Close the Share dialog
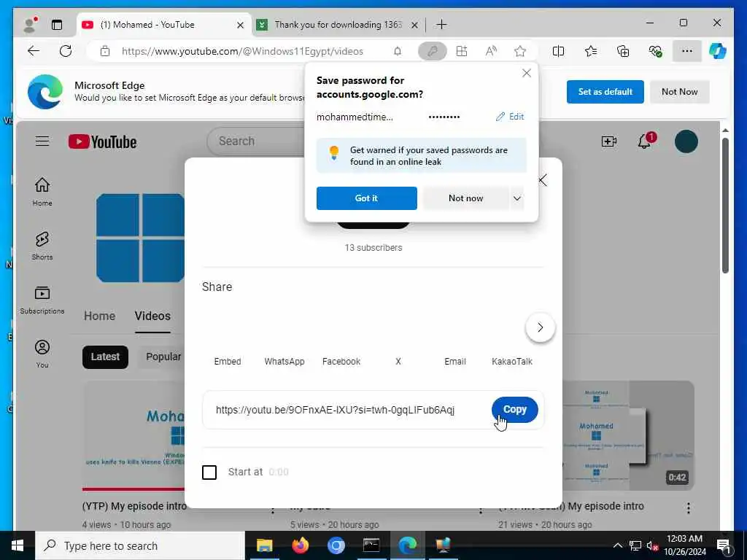 (x=543, y=180)
